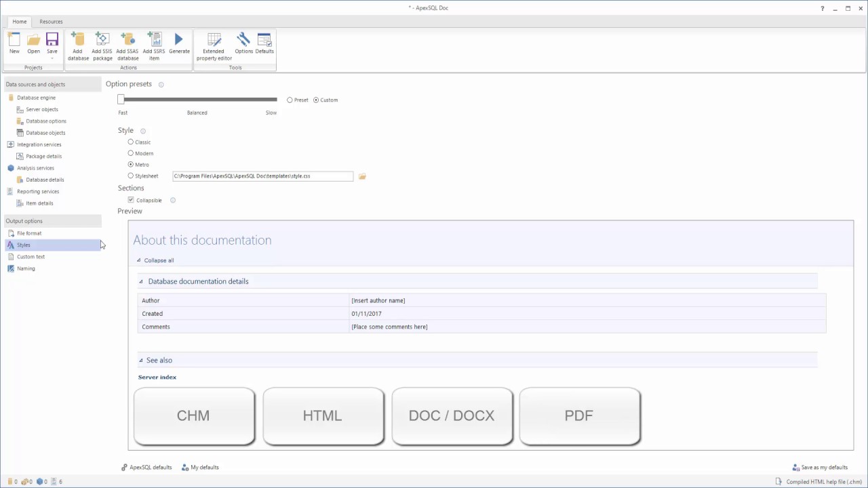This screenshot has height=488, width=868.
Task: Click Collapse all in the preview
Action: tap(159, 260)
